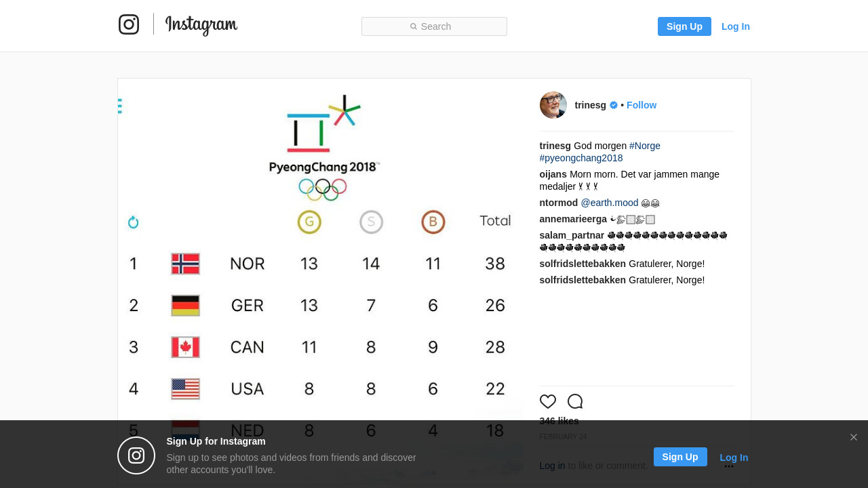The width and height of the screenshot is (868, 488).
Task: Click the Log In link in the top header
Action: (736, 26)
